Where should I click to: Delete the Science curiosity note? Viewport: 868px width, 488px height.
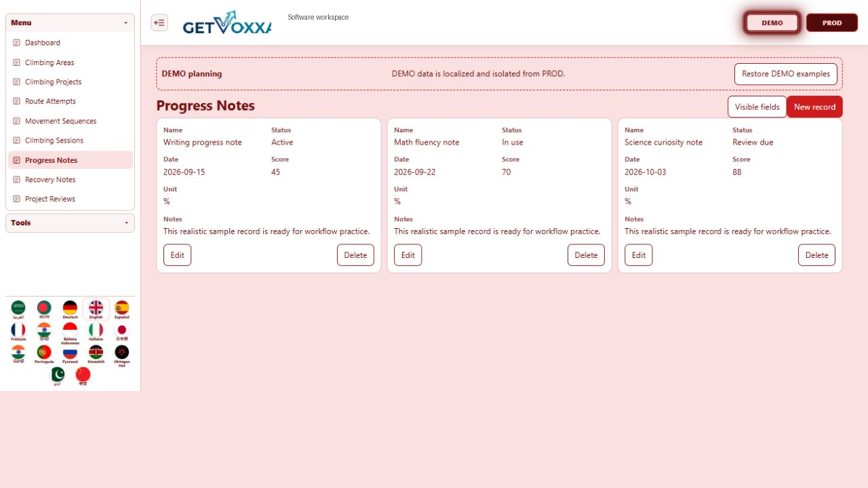pos(816,255)
